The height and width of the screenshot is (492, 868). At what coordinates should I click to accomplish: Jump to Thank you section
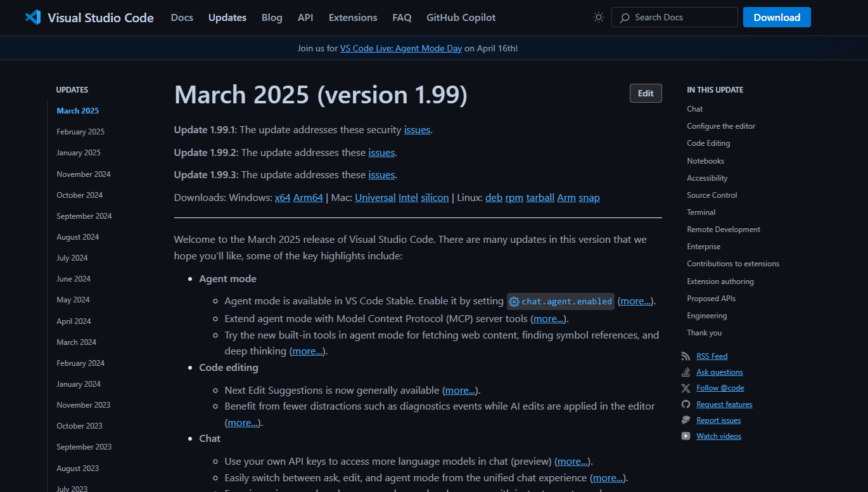click(x=705, y=333)
